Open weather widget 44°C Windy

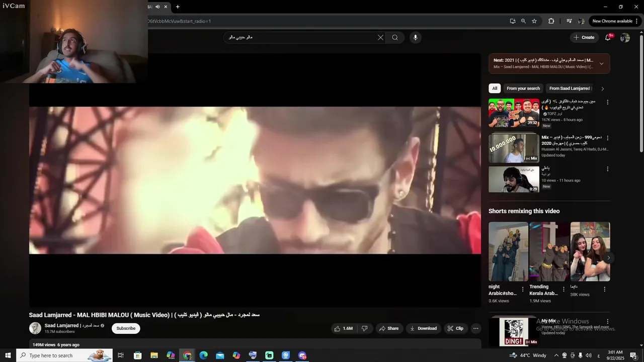528,355
